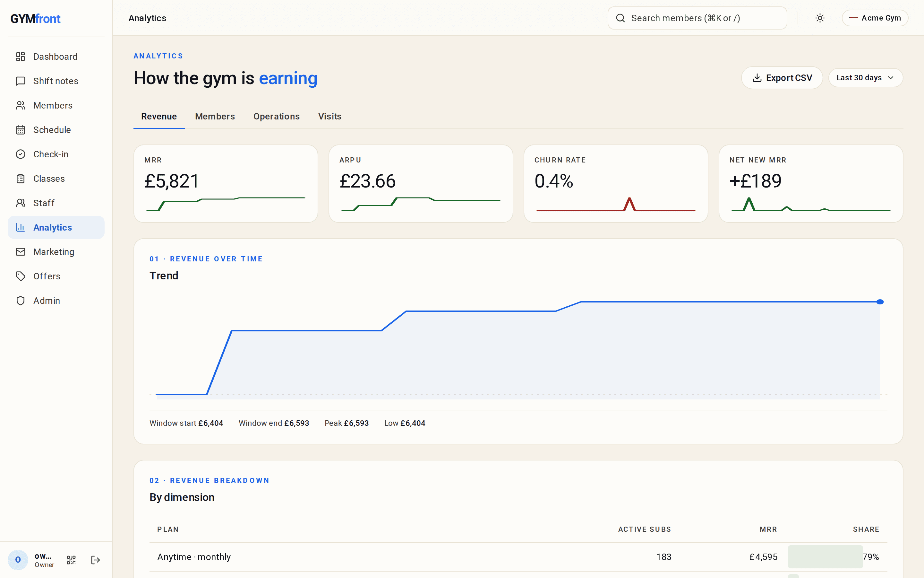Click the Churn Rate 0.4% card
Viewport: 924px width, 578px height.
(x=616, y=183)
